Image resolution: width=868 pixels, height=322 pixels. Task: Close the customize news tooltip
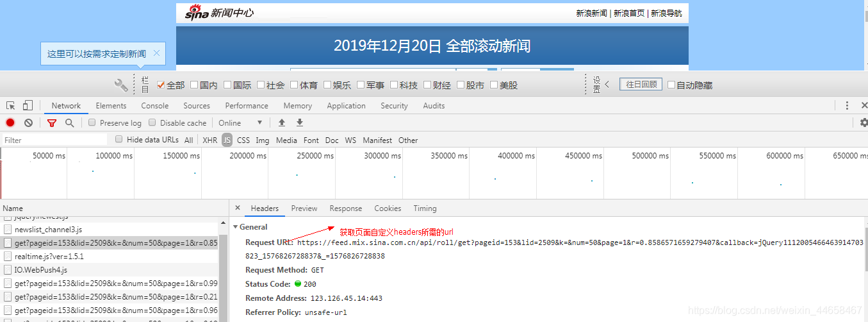[x=157, y=53]
